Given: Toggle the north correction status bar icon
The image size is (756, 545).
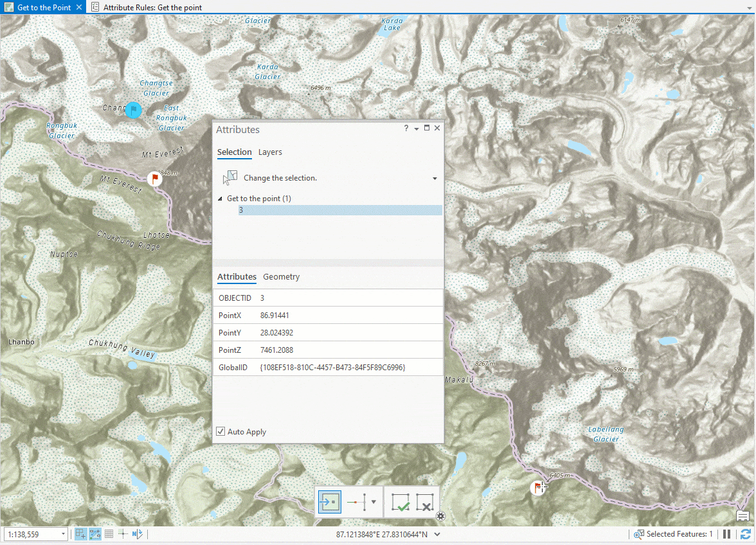Looking at the screenshot, I should point(138,534).
